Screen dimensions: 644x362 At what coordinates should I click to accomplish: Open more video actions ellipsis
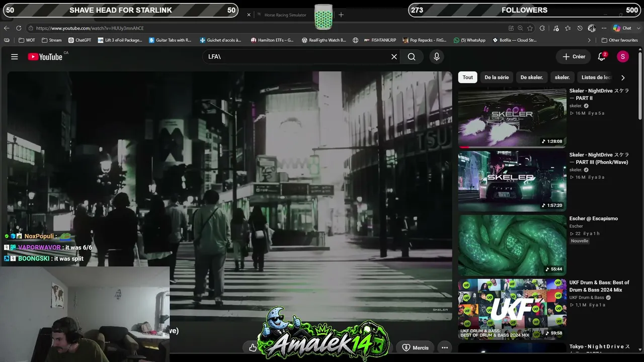445,347
